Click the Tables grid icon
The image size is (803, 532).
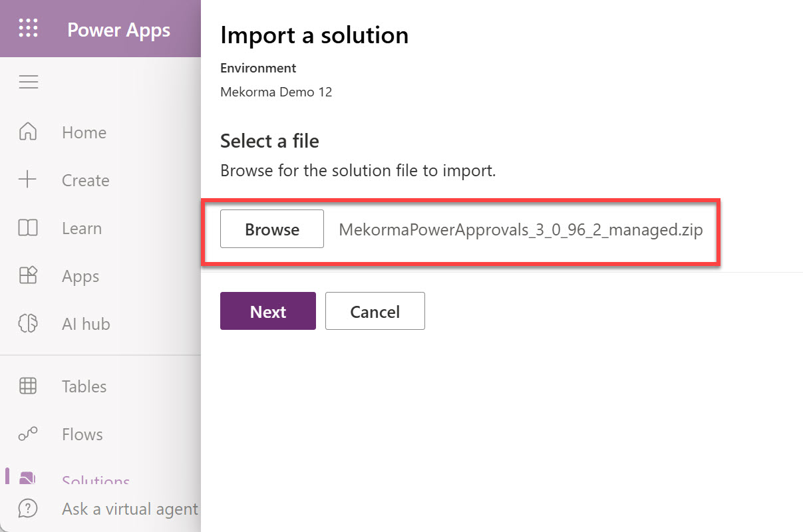pyautogui.click(x=28, y=386)
